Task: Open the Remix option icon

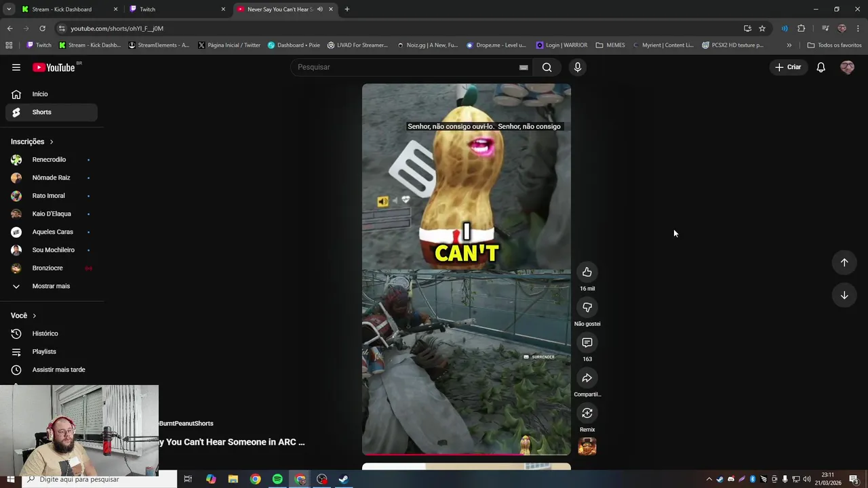Action: (587, 413)
